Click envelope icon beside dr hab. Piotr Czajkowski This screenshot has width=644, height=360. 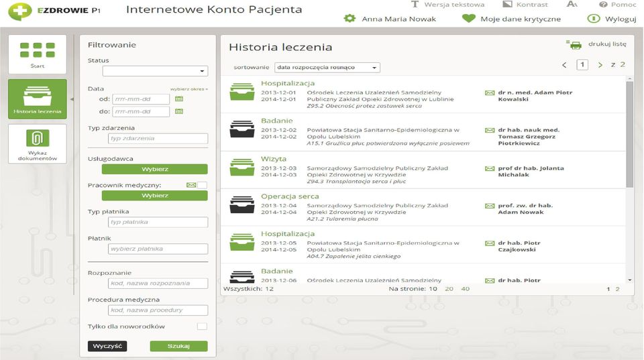tap(490, 243)
